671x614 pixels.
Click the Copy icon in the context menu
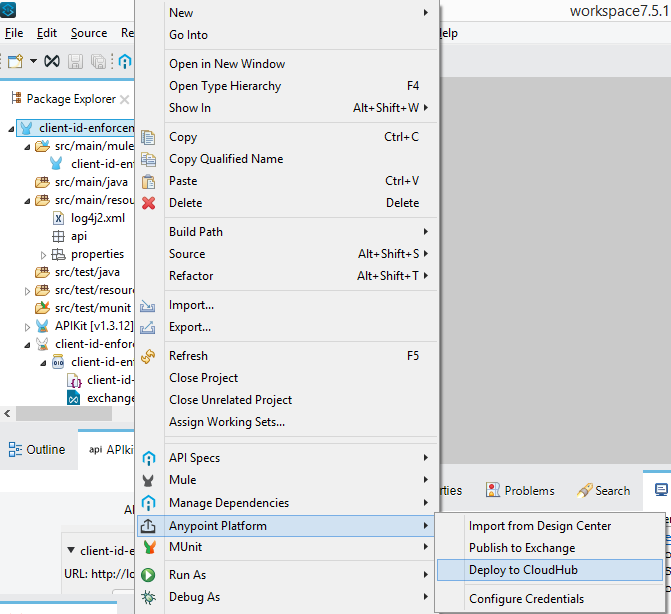point(148,137)
